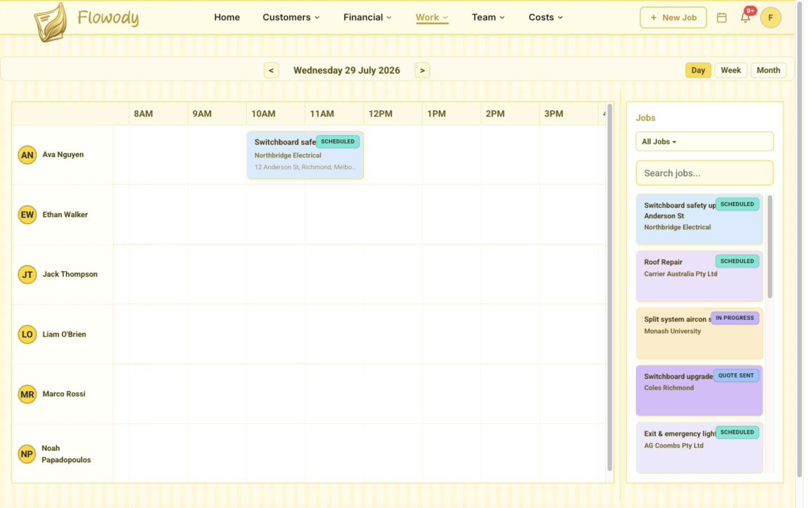The image size is (812, 508).
Task: Go to the previous day arrow
Action: (271, 71)
